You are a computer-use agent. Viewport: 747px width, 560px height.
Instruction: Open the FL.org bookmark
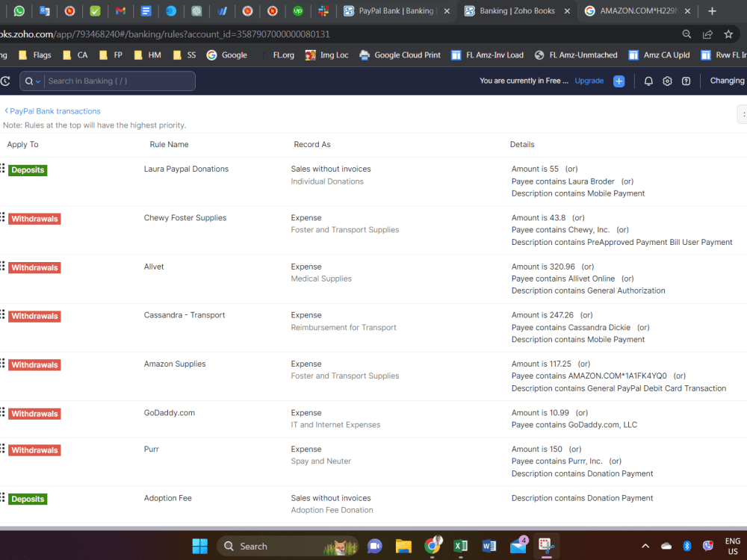click(x=277, y=55)
